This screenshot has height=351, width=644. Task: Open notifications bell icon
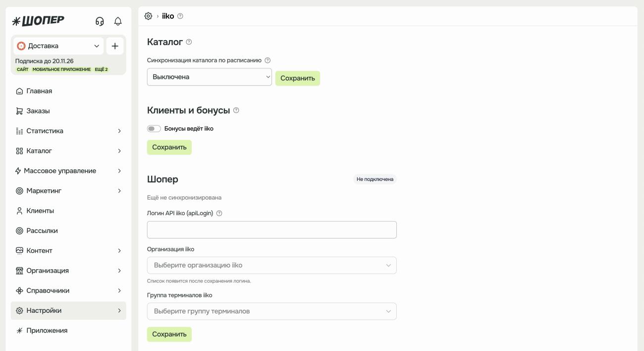click(118, 21)
